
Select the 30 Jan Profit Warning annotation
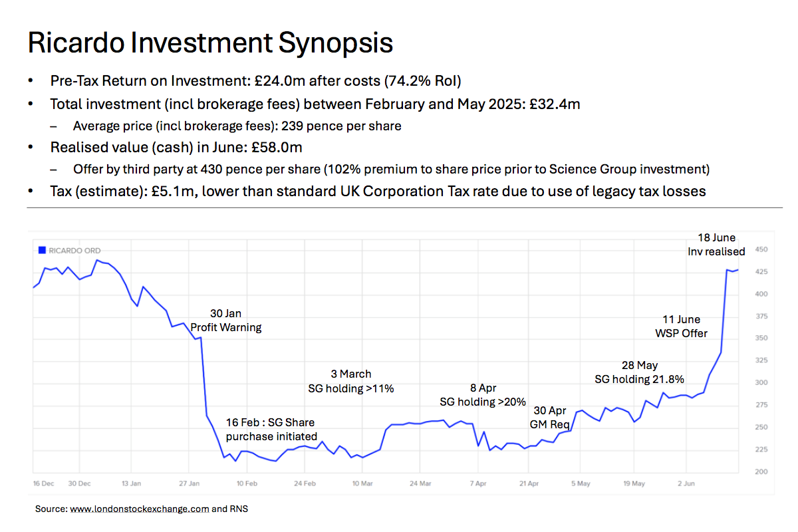point(226,321)
